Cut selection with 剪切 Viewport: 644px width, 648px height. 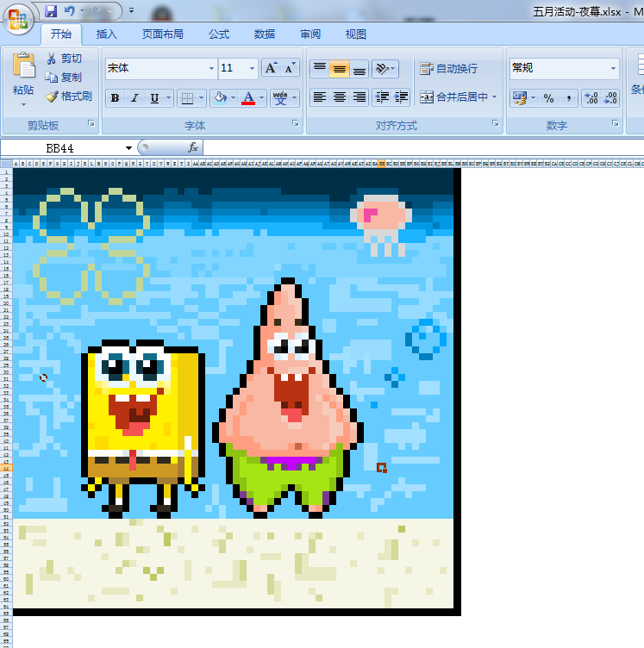[x=64, y=59]
